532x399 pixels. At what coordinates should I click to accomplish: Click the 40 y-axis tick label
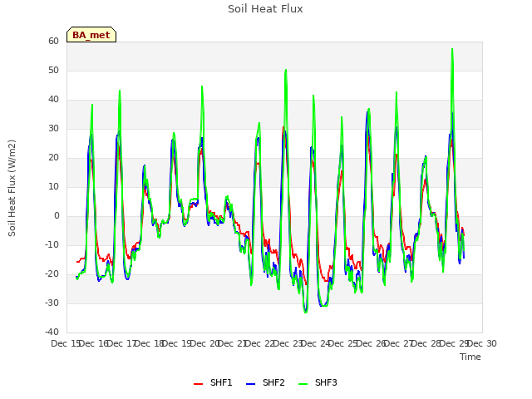[x=53, y=100]
